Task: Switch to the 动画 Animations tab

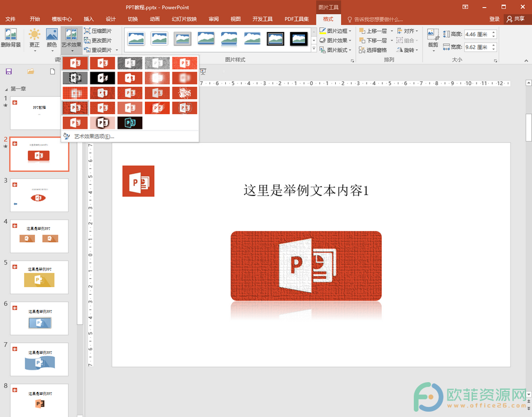Action: (155, 19)
